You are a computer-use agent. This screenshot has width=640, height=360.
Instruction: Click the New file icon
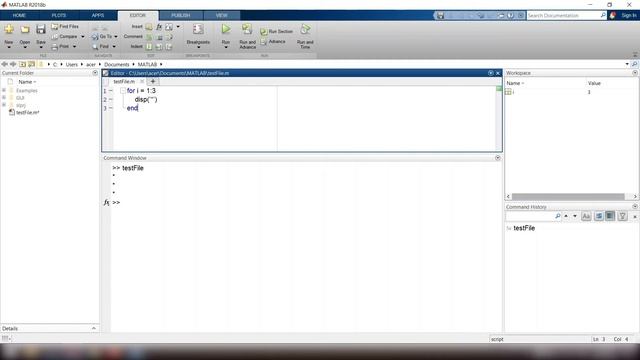point(9,29)
